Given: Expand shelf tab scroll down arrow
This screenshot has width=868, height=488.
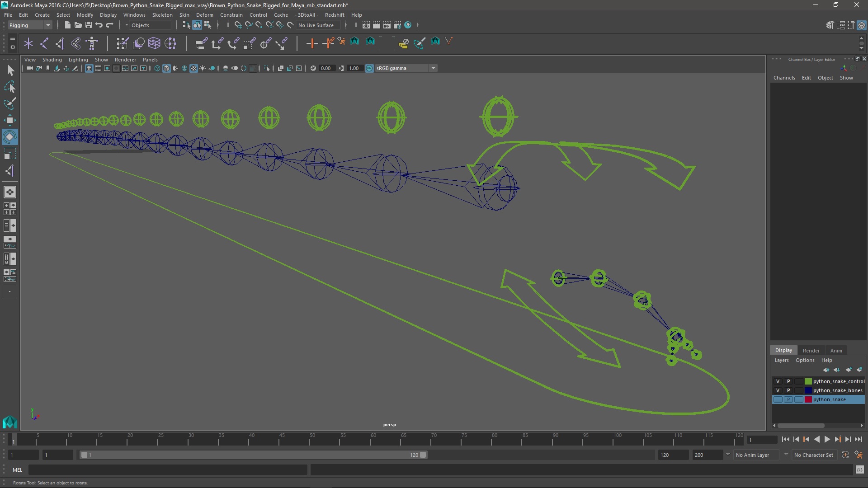Looking at the screenshot, I should pos(861,48).
